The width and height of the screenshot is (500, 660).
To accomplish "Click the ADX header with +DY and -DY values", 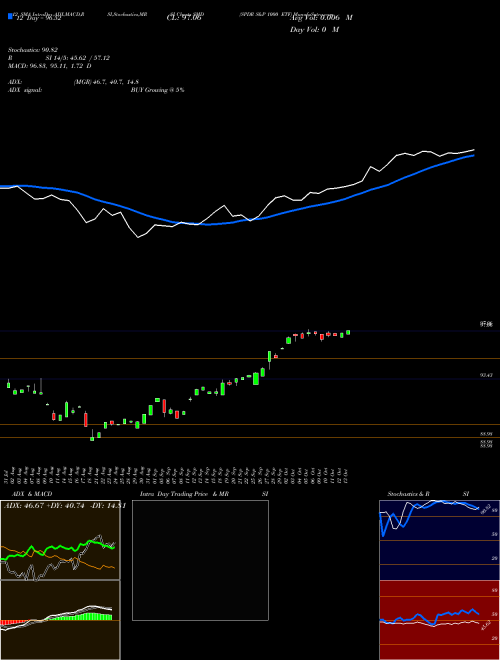I will click(x=64, y=506).
